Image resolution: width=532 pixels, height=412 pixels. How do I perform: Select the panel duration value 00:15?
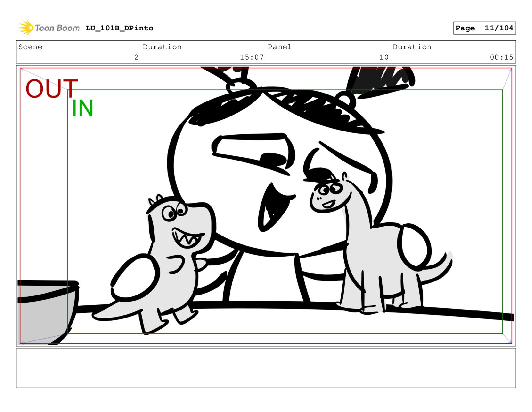coord(501,58)
